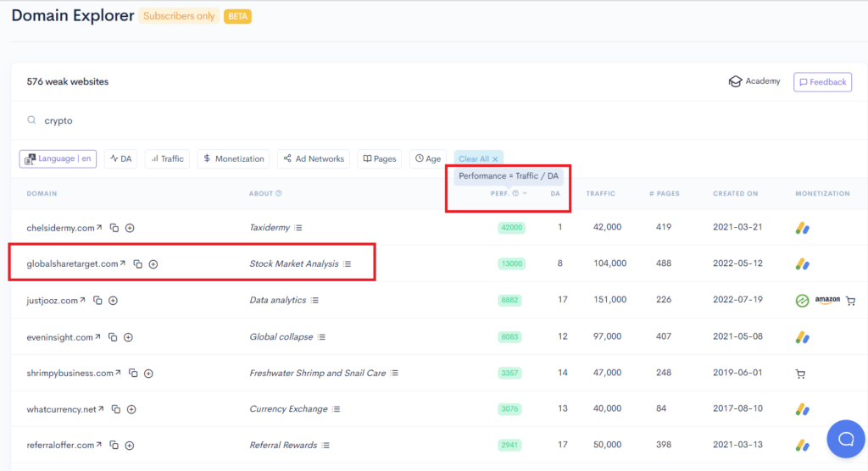This screenshot has height=471, width=868.
Task: Add referraloffer.com with plus icon
Action: (129, 446)
